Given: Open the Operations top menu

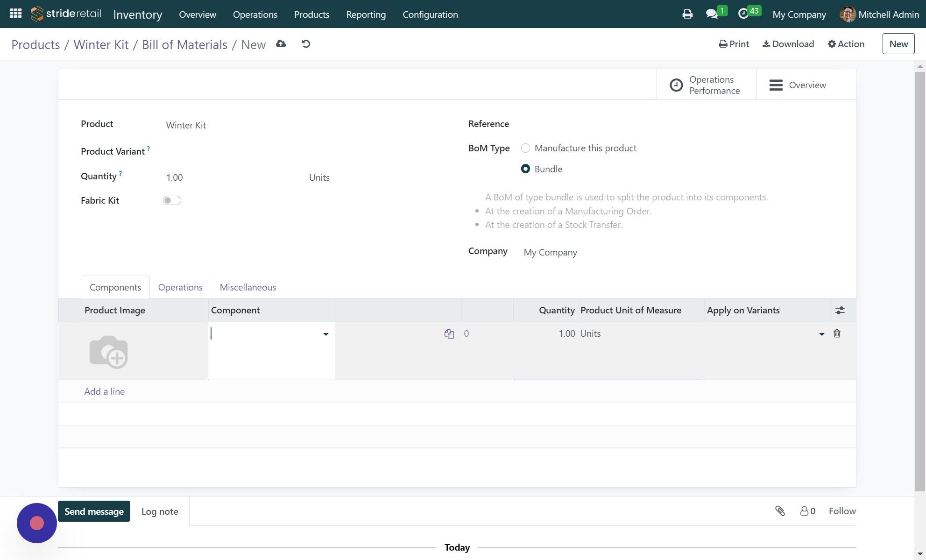Looking at the screenshot, I should click(255, 14).
